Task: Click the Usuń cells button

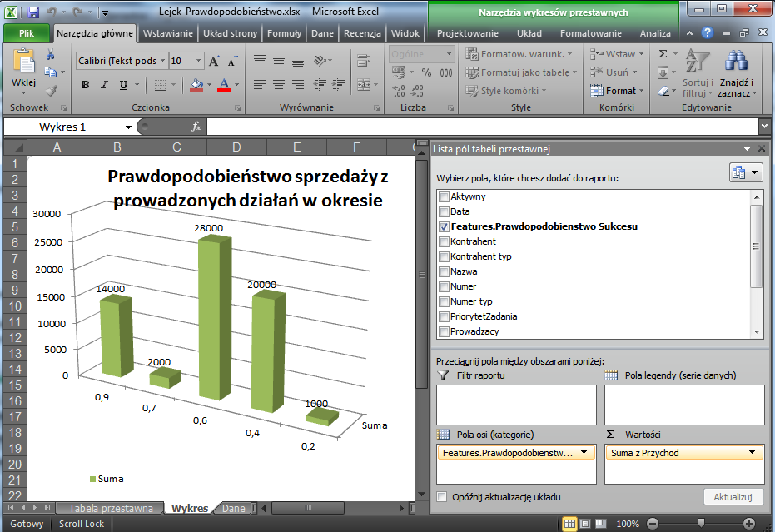Action: [614, 72]
